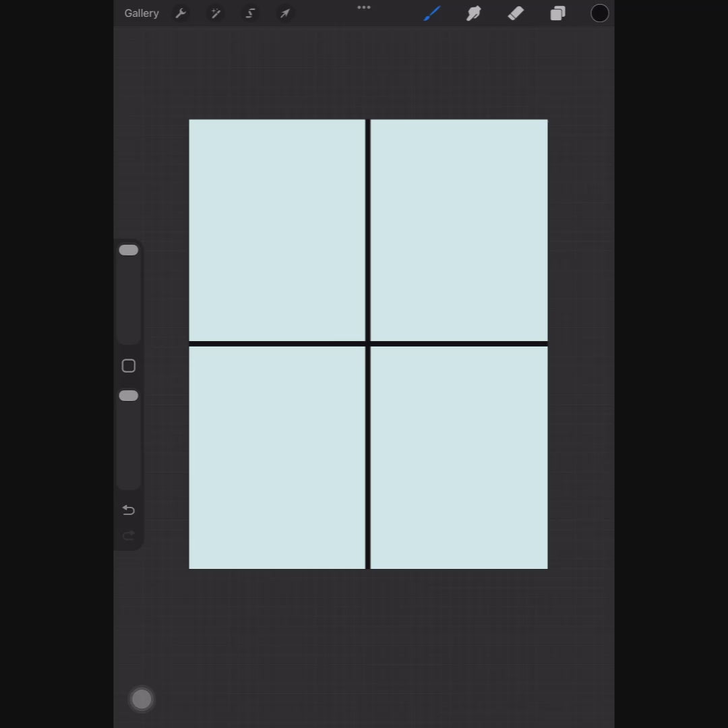Open the Layers panel
Viewport: 728px width, 728px height.
pyautogui.click(x=557, y=13)
